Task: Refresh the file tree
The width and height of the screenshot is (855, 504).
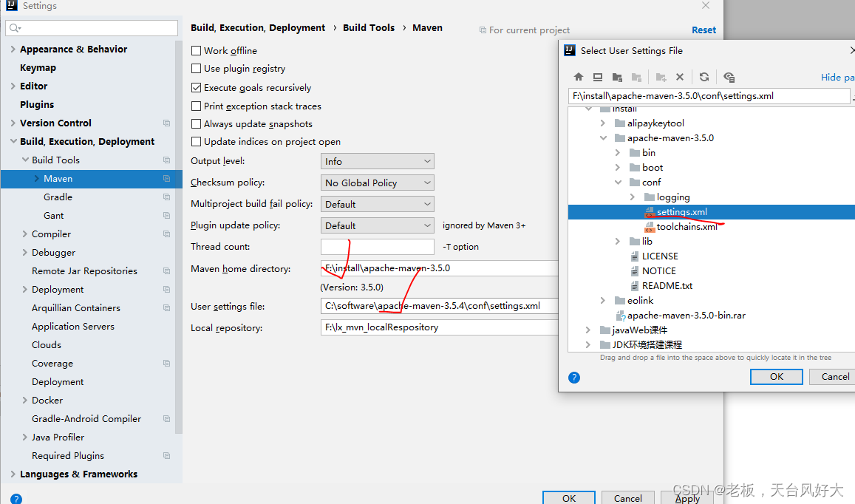Action: point(704,77)
